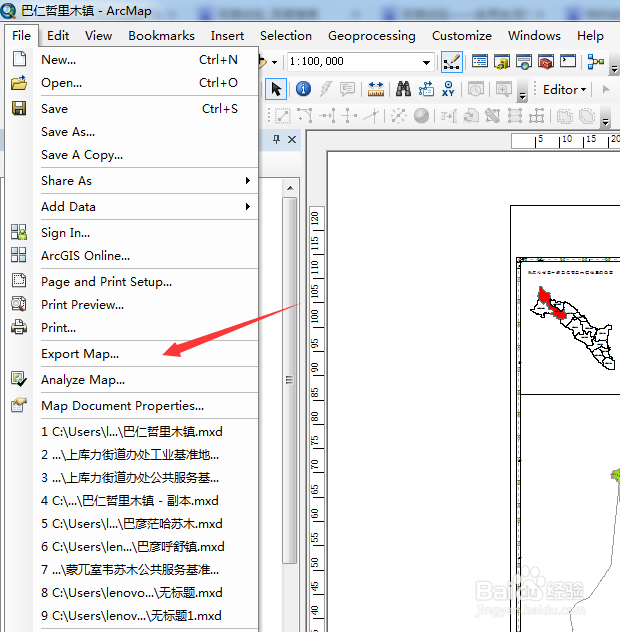Click the HTML Popup tool icon

[347, 89]
